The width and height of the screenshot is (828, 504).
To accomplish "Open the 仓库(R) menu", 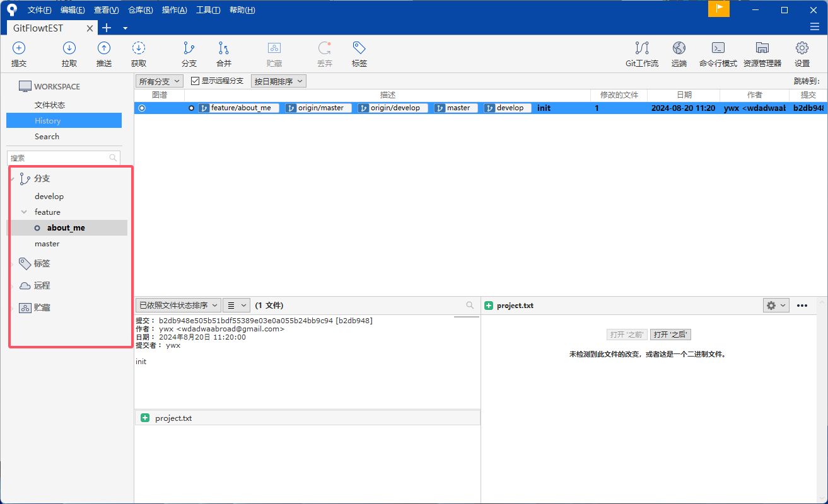I will (140, 10).
